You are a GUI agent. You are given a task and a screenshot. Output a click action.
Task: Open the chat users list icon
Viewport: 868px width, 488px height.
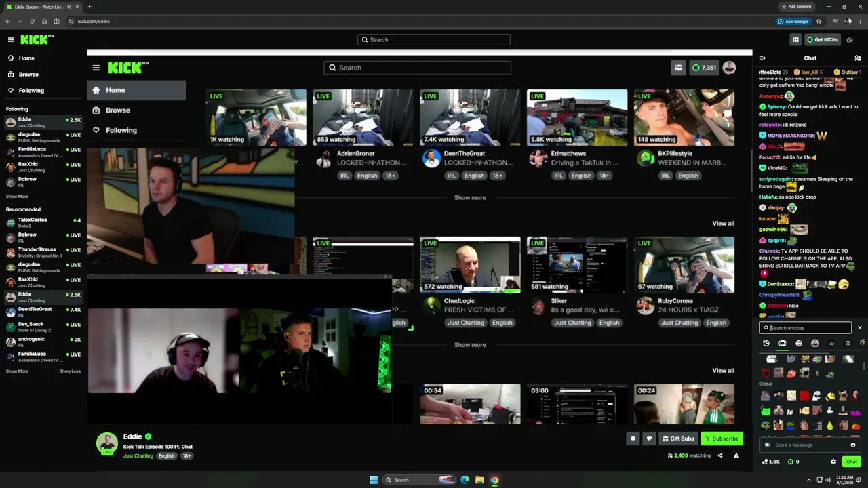tap(858, 58)
